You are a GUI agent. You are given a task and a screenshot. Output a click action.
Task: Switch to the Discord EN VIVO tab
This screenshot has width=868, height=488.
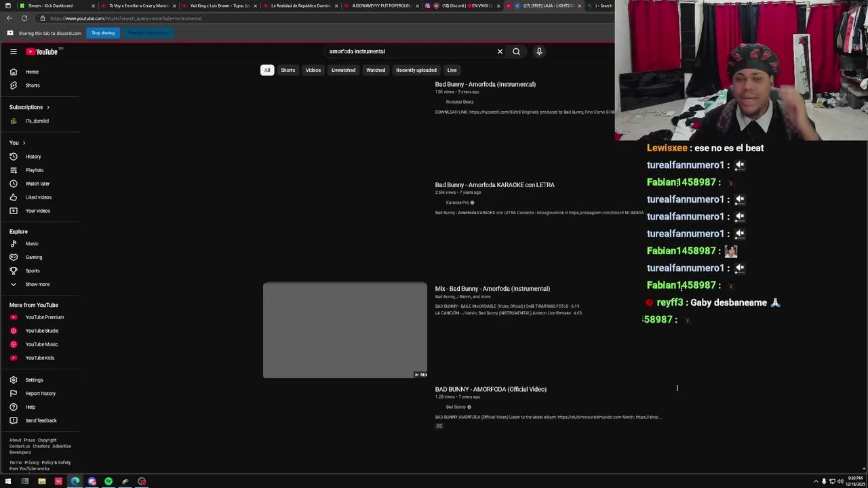(463, 5)
